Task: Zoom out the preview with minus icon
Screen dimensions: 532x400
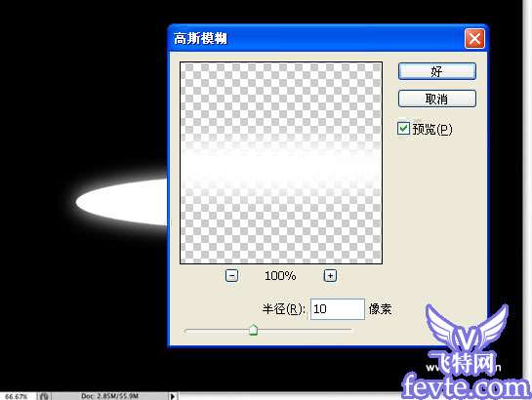Action: 231,275
